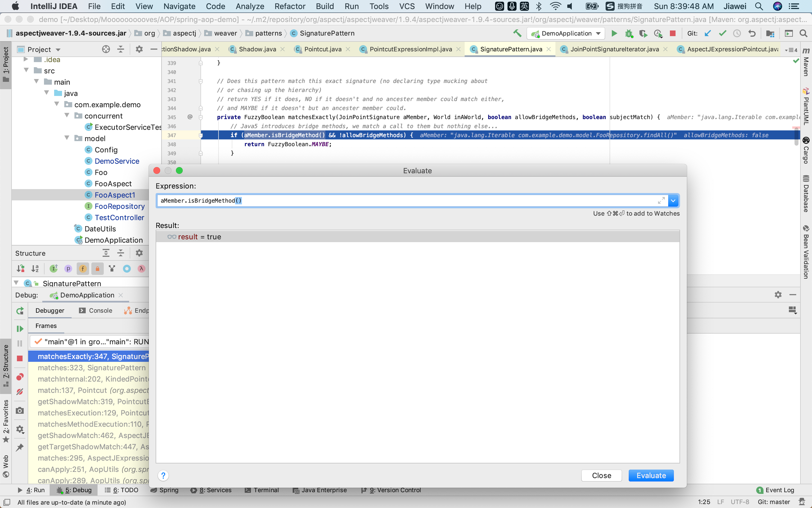
Task: Collapse the model package node
Action: (x=67, y=138)
